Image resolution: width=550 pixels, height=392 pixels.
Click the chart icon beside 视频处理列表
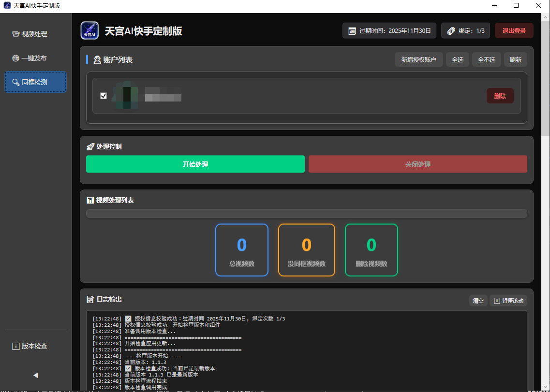[90, 200]
